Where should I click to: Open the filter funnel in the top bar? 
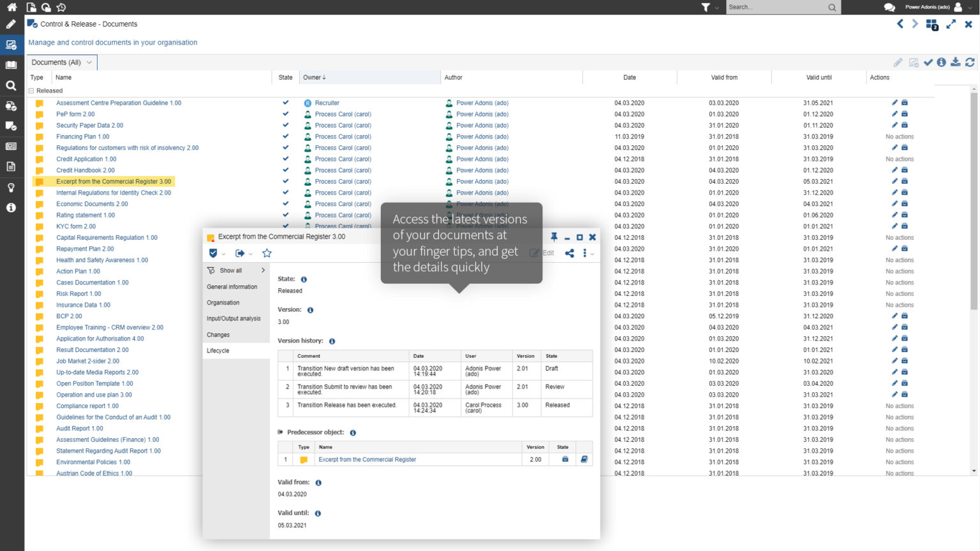pyautogui.click(x=706, y=7)
